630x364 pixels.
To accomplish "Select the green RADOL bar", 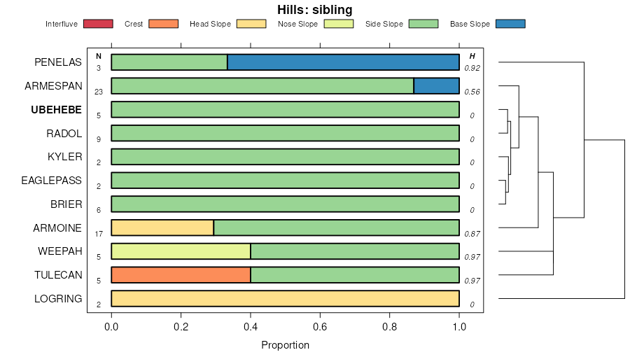I will tap(285, 133).
